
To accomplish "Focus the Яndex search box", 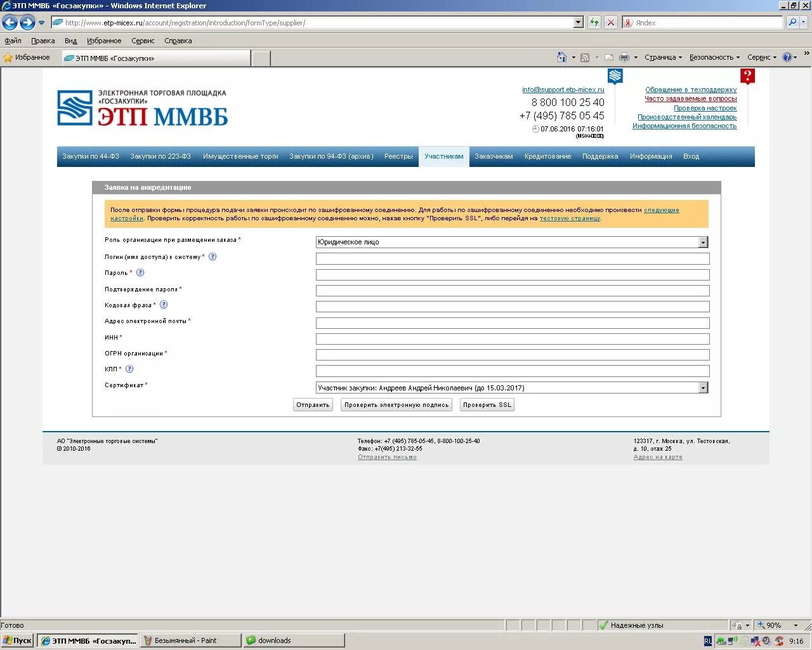I will pyautogui.click(x=703, y=22).
